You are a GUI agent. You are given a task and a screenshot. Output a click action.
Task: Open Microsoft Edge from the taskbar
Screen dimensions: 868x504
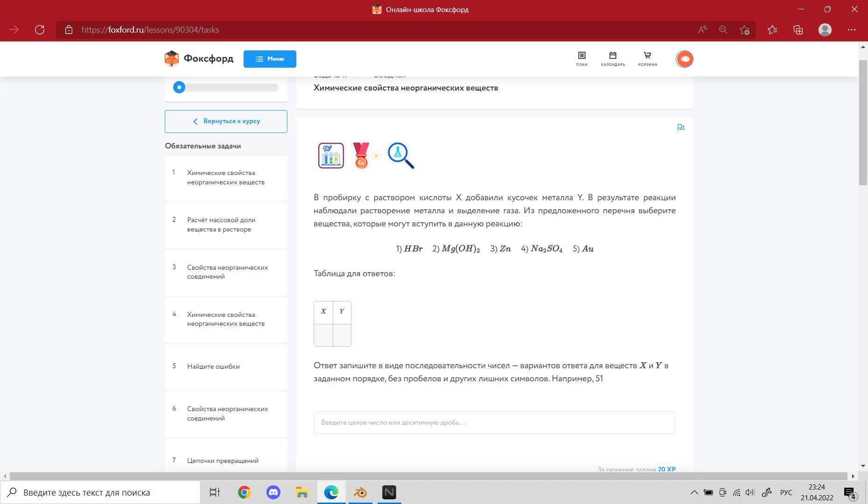tap(331, 492)
